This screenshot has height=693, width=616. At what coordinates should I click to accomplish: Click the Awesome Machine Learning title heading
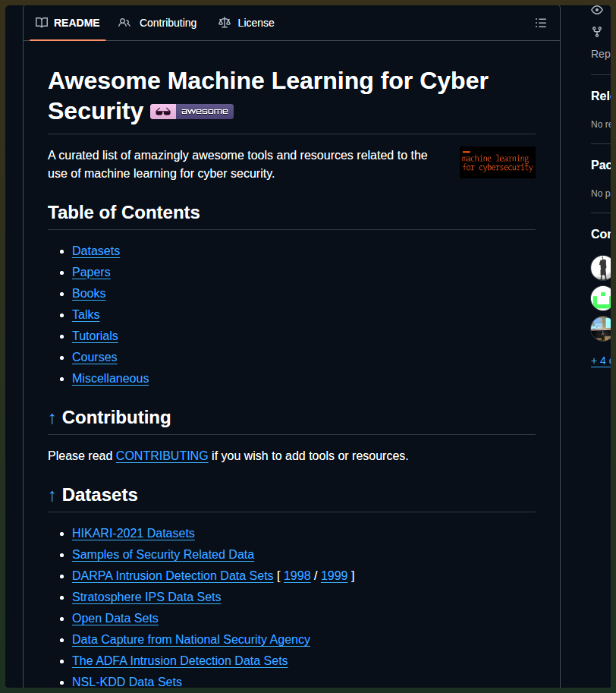[x=268, y=96]
